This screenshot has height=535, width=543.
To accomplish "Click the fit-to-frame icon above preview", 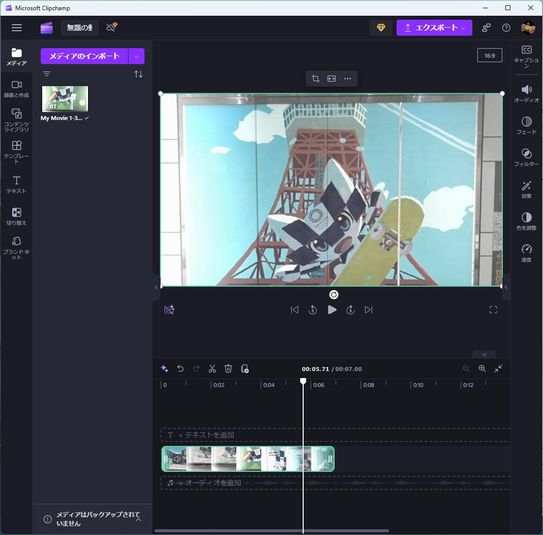I will tap(332, 79).
